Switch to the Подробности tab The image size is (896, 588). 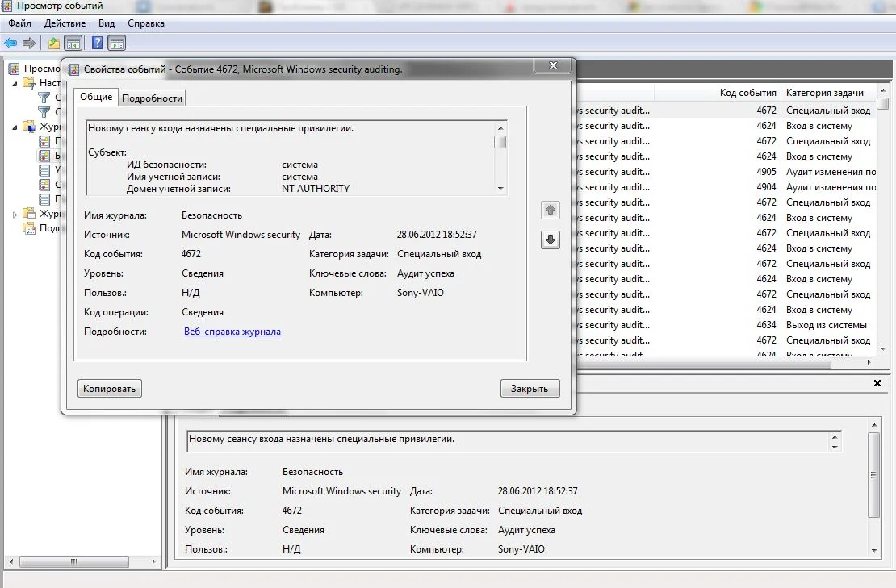pos(152,98)
